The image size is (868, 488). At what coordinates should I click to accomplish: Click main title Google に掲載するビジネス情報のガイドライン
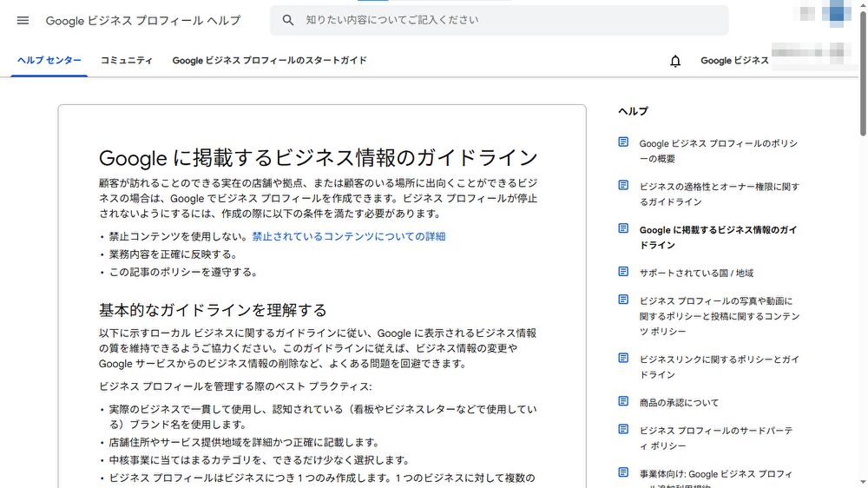[x=319, y=157]
